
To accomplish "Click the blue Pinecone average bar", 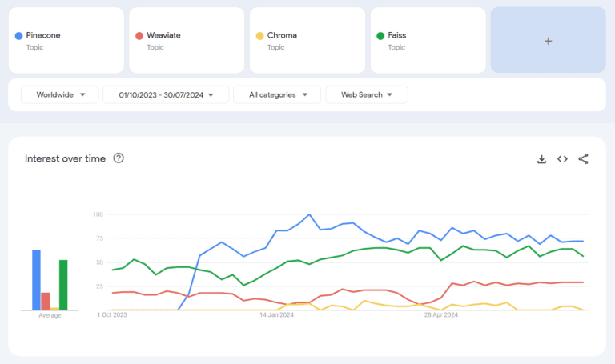I will pos(36,280).
